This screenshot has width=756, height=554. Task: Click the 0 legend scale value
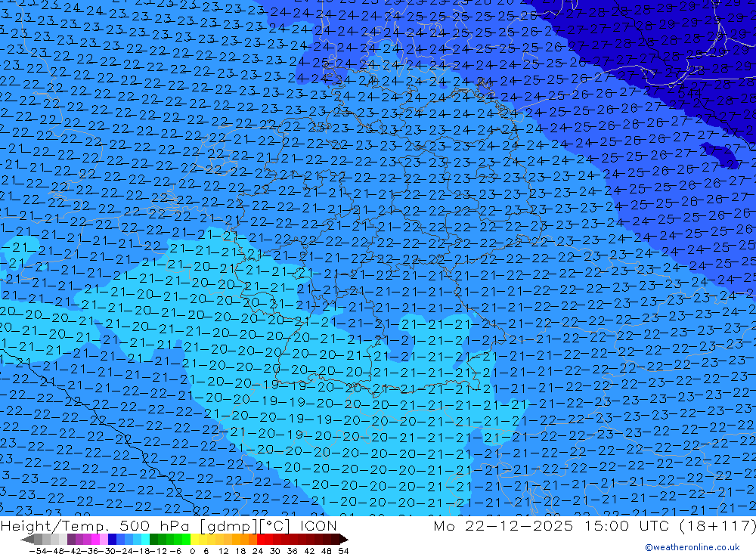pos(192,551)
